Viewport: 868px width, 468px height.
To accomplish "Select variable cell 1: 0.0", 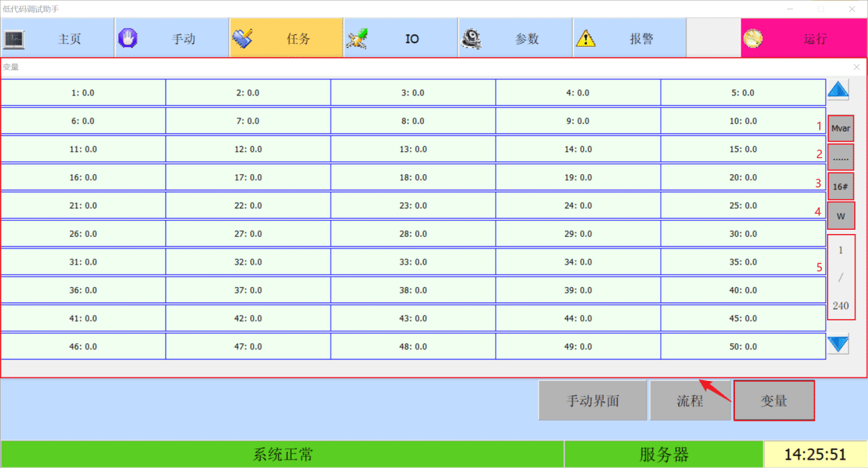I will 83,93.
